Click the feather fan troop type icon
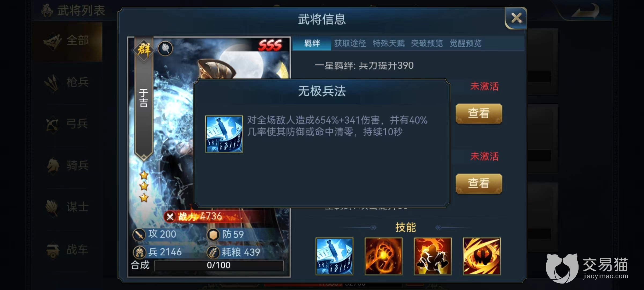The height and width of the screenshot is (290, 644). (x=165, y=49)
